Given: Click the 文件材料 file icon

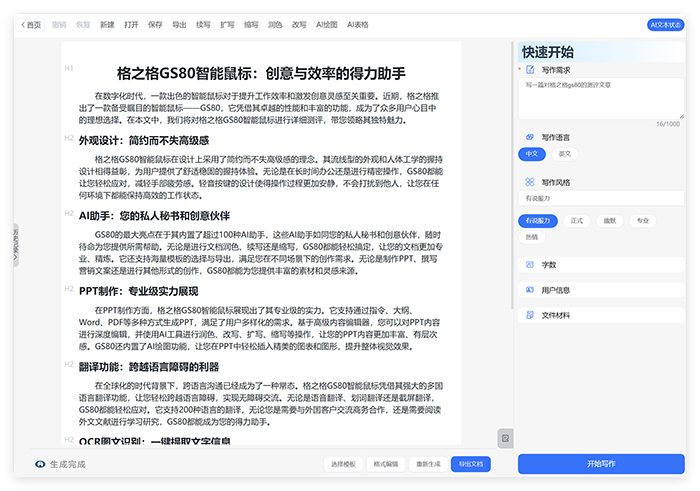Looking at the screenshot, I should coord(528,315).
